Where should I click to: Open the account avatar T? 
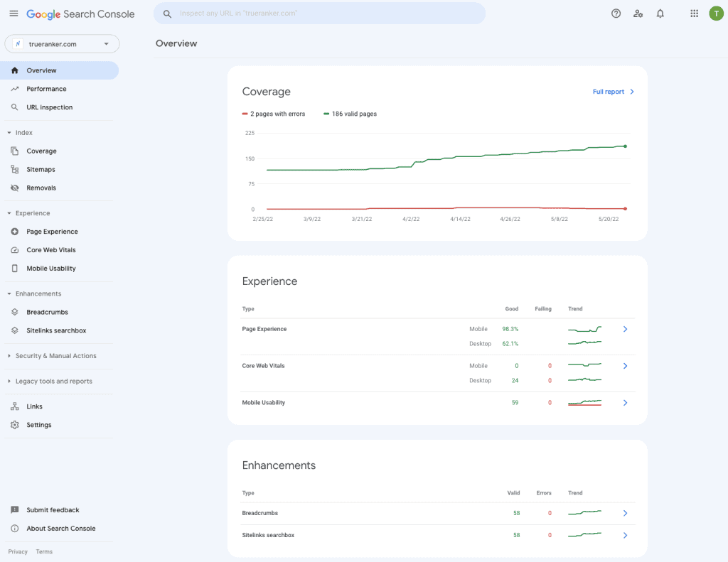pyautogui.click(x=716, y=13)
